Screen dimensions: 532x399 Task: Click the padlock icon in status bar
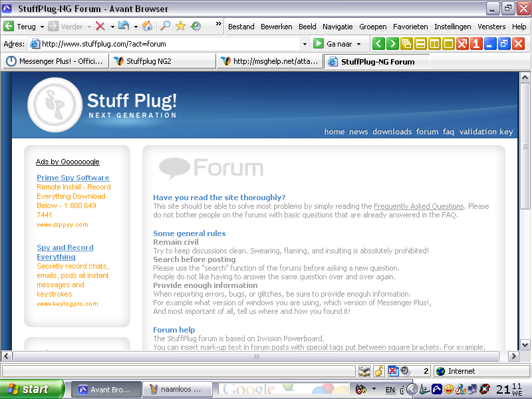(378, 371)
